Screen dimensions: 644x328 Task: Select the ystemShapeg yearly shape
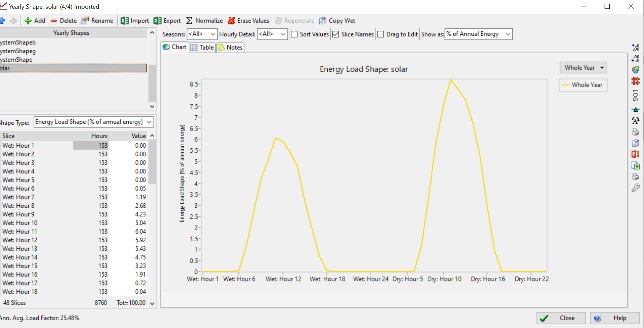coord(18,51)
